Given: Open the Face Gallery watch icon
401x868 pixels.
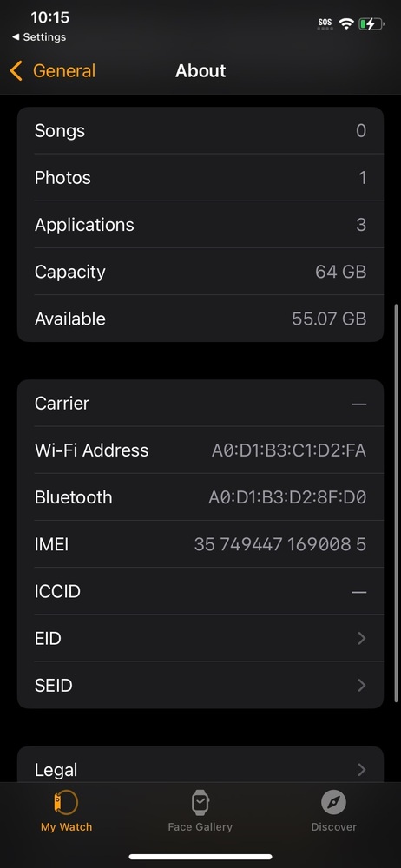Looking at the screenshot, I should coord(200,802).
